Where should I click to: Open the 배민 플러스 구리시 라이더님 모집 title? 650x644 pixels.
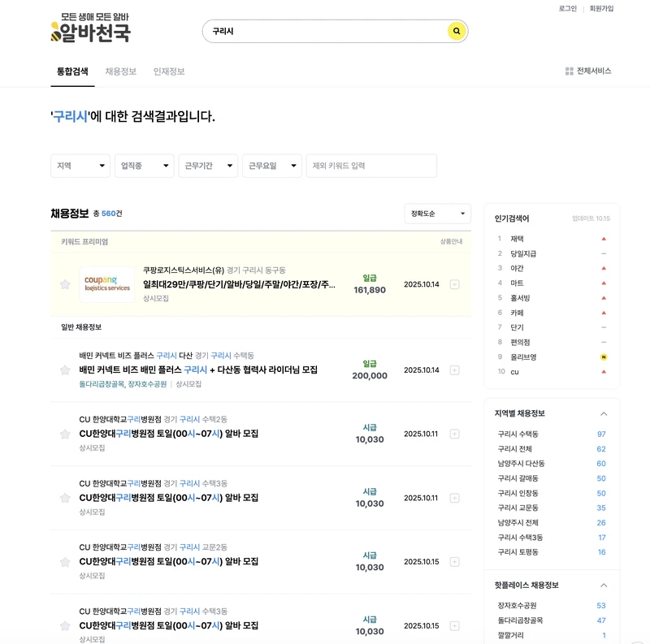pos(198,370)
